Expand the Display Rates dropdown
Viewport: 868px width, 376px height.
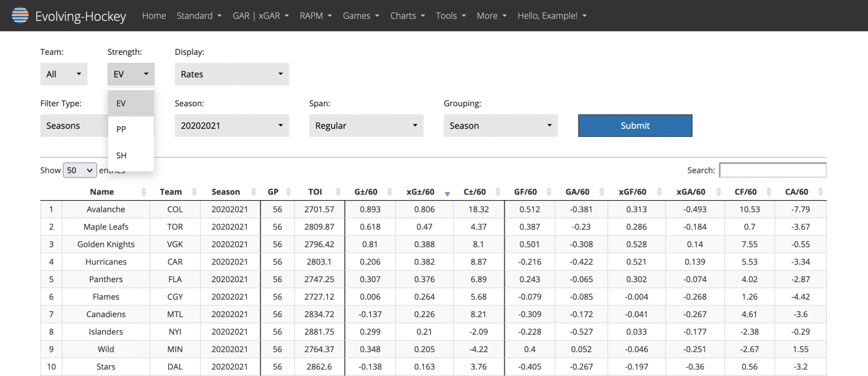(232, 74)
